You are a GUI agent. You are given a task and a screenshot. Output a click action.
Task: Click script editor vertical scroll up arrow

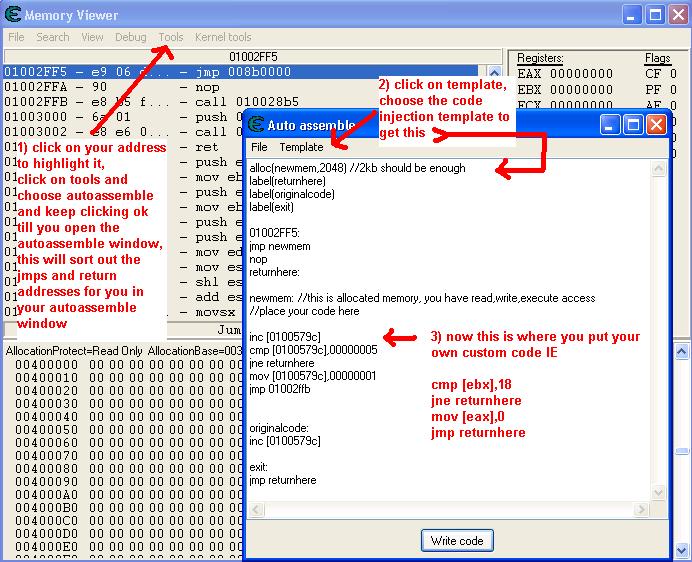658,169
